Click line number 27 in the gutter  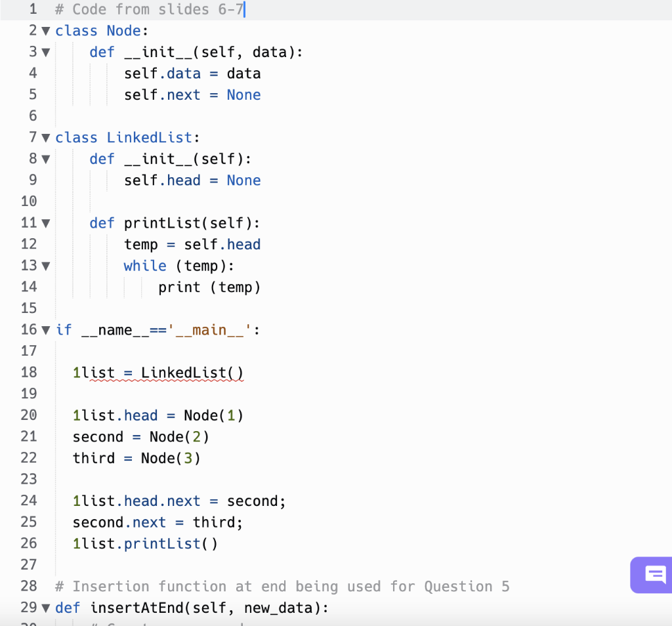click(29, 565)
